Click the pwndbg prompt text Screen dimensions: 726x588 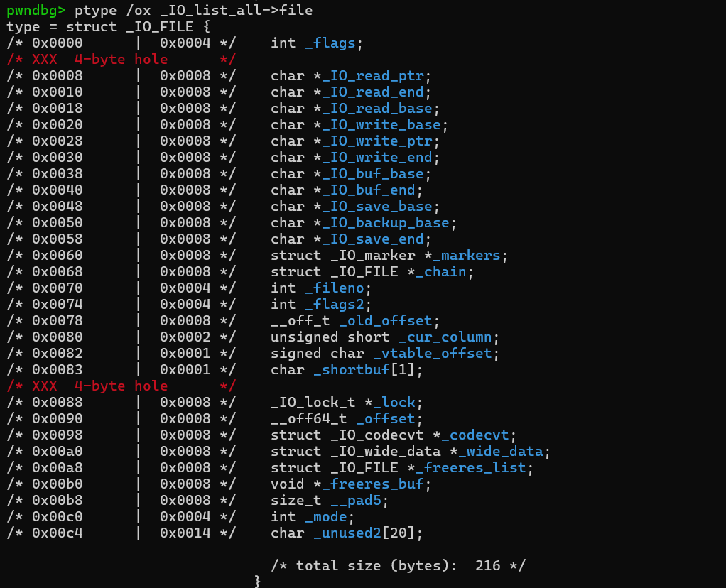point(36,10)
